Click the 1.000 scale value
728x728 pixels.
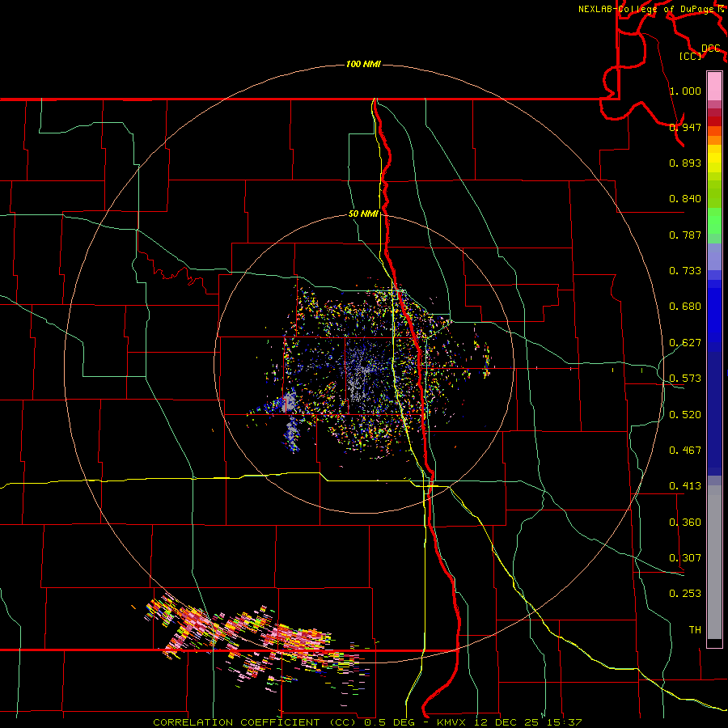click(x=685, y=91)
